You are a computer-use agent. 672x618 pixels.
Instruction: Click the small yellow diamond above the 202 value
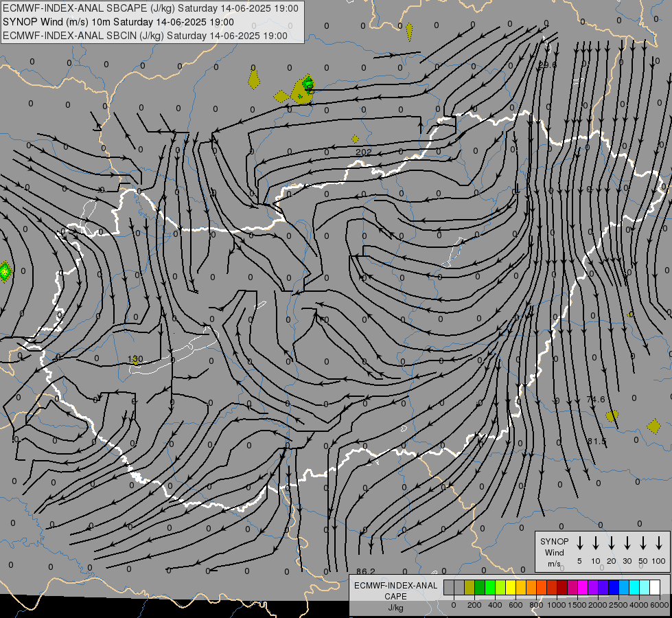point(355,139)
